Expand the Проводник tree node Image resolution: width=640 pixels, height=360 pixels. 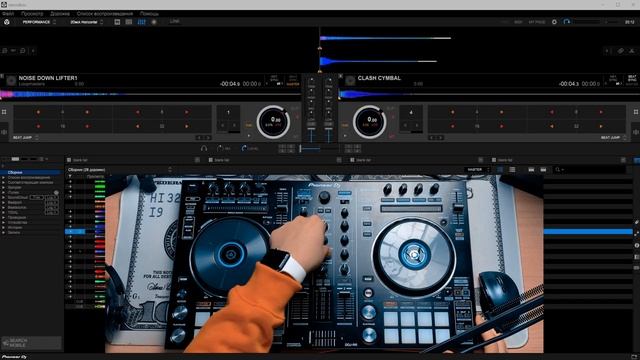3,218
